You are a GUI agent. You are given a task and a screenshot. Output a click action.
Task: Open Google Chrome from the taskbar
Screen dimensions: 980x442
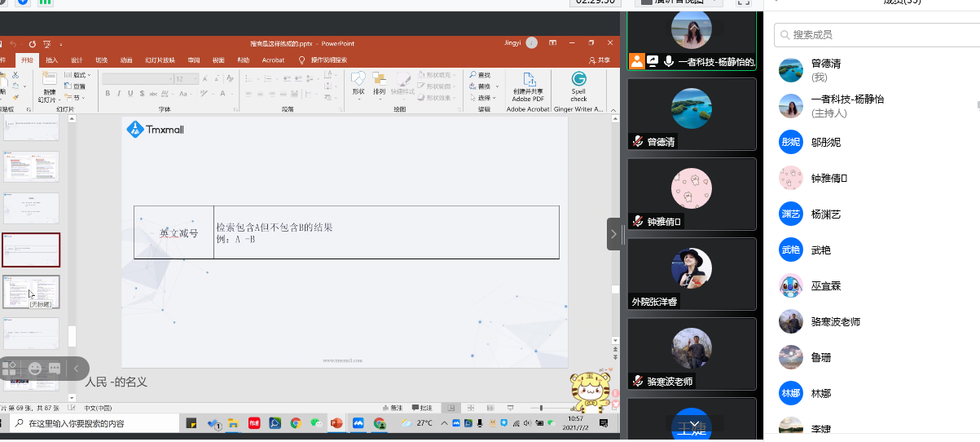(x=295, y=423)
